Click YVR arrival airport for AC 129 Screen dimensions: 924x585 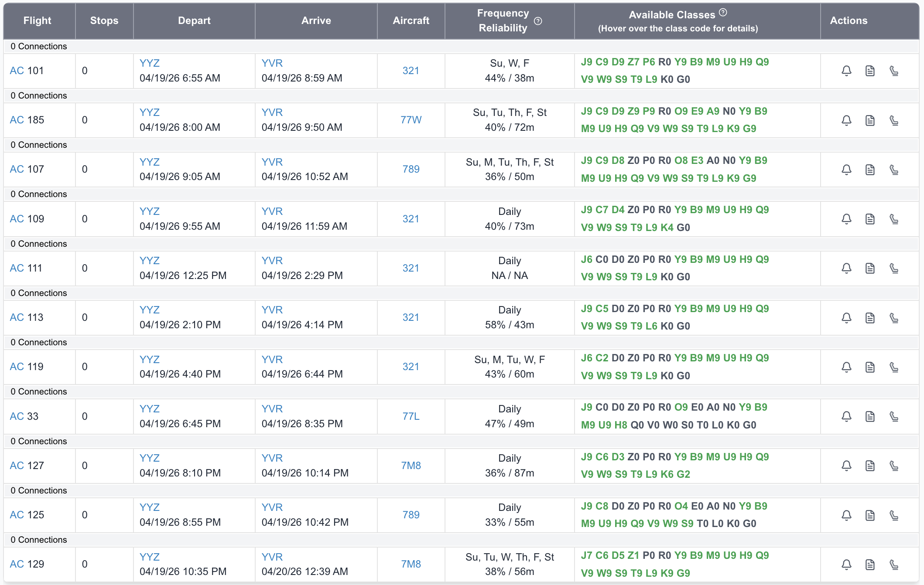[x=272, y=557]
